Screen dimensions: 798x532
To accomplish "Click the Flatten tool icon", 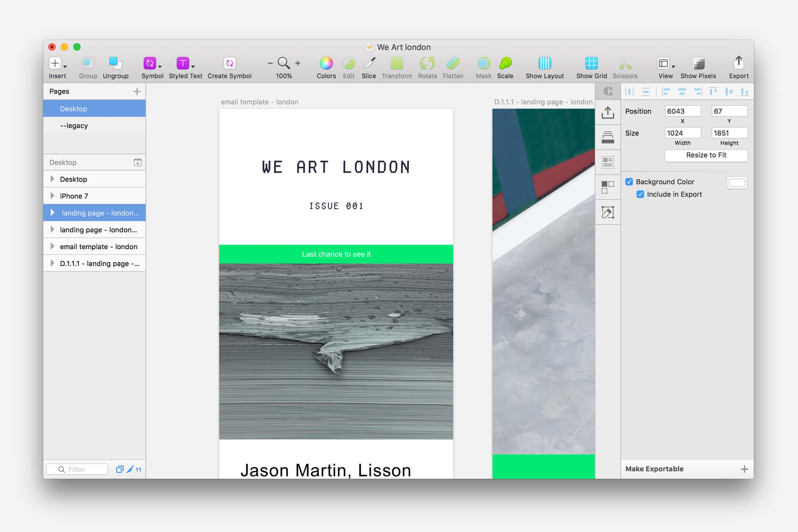I will point(453,64).
